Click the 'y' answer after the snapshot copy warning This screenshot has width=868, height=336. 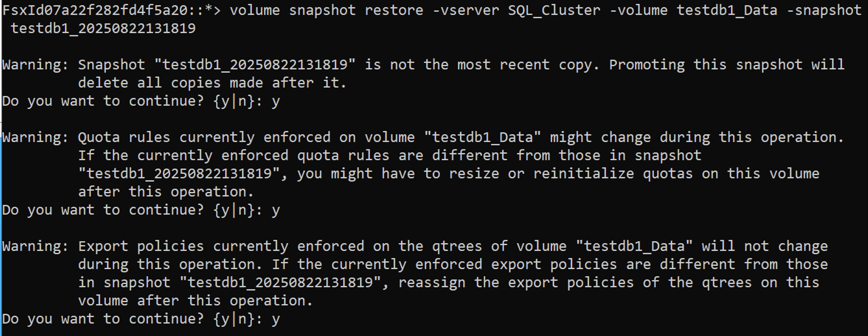276,102
